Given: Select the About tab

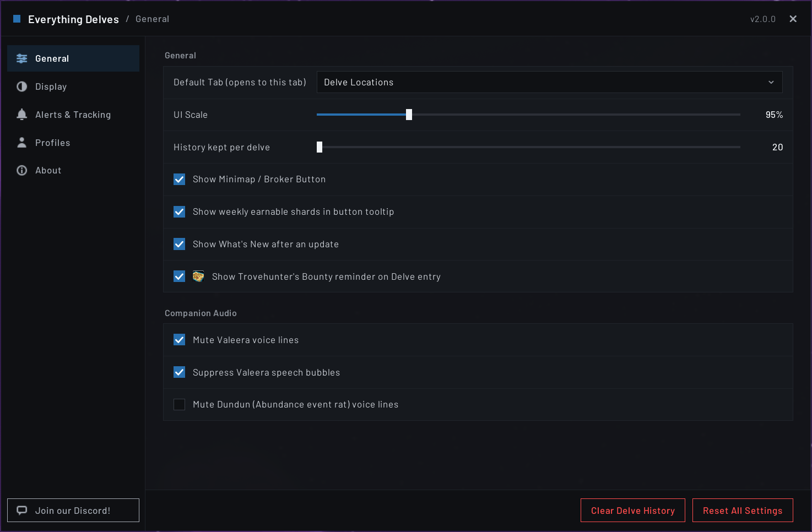Looking at the screenshot, I should [x=73, y=170].
